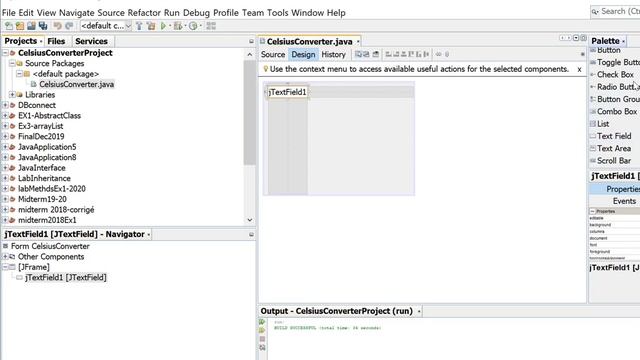Click the Redo toolbar icon
Screen dimensions: 640x360
tap(69, 26)
